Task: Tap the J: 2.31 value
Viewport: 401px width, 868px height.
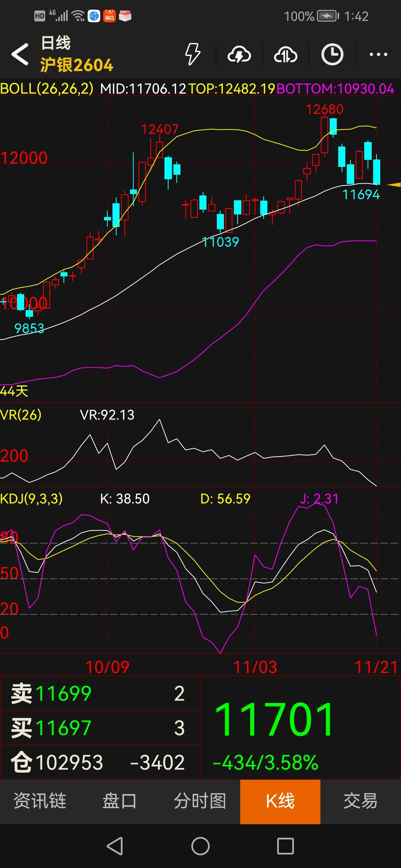Action: (319, 499)
